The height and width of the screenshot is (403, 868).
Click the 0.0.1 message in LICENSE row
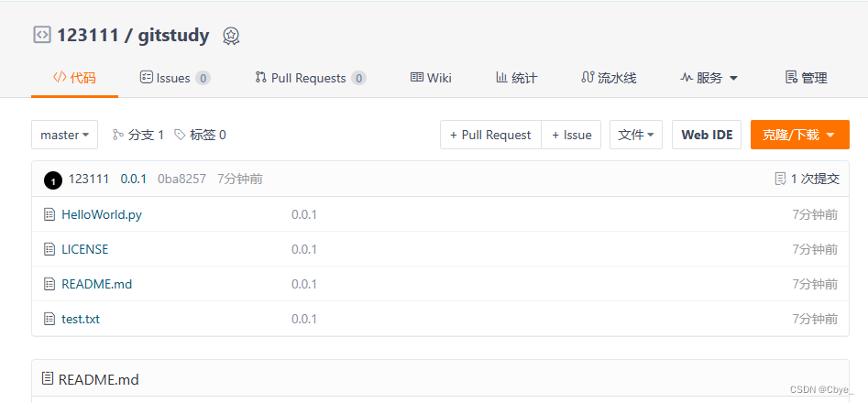point(304,249)
